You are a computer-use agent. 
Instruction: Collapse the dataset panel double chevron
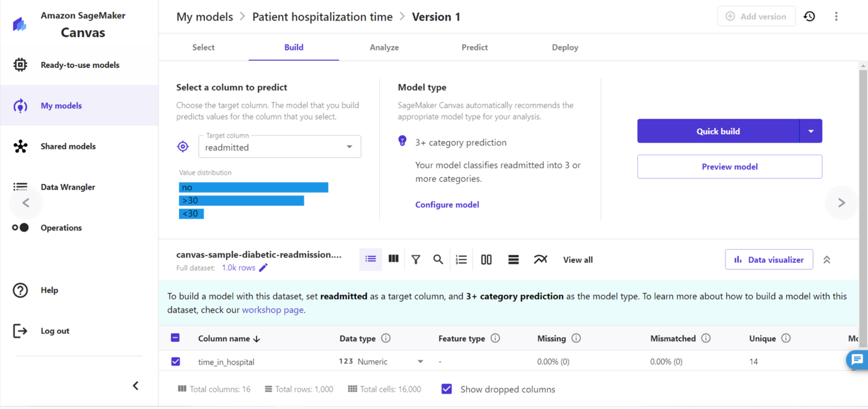(827, 260)
